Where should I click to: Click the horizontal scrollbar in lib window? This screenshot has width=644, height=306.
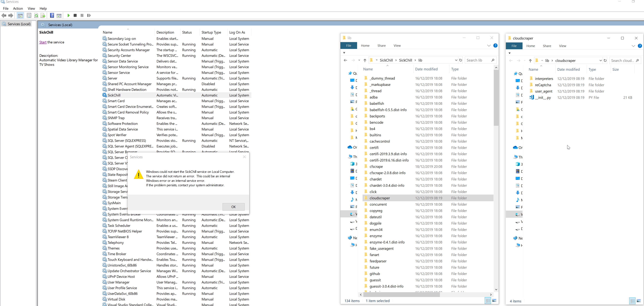click(x=402, y=295)
